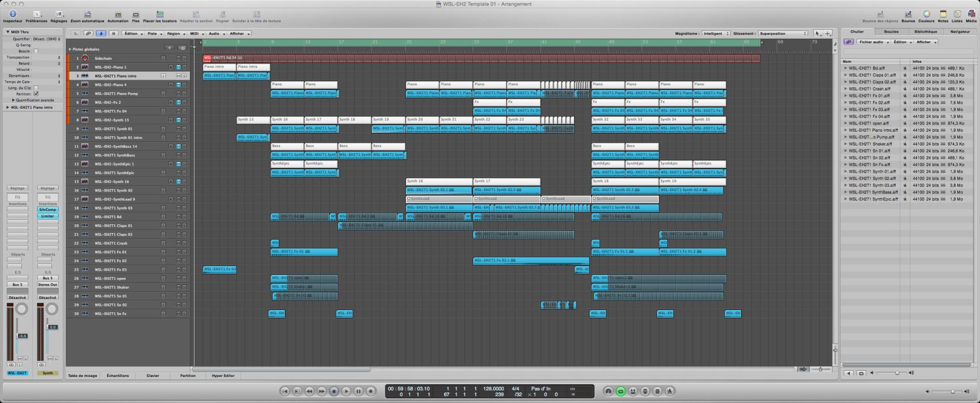Click the Bounce toolbar icon
This screenshot has width=980, height=403.
coord(908,14)
